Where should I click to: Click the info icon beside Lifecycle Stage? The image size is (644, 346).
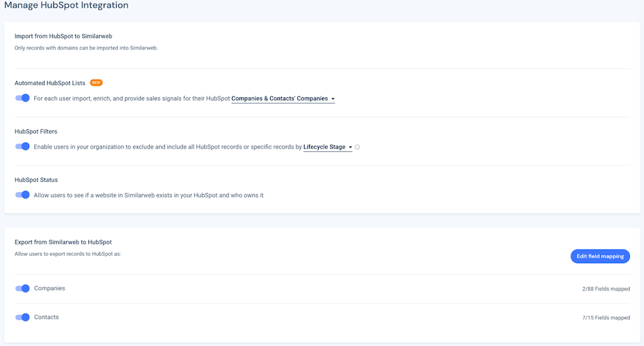357,147
